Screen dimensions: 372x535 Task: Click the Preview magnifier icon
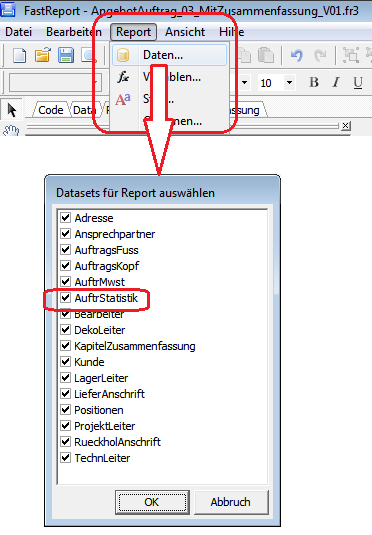pyautogui.click(x=88, y=55)
